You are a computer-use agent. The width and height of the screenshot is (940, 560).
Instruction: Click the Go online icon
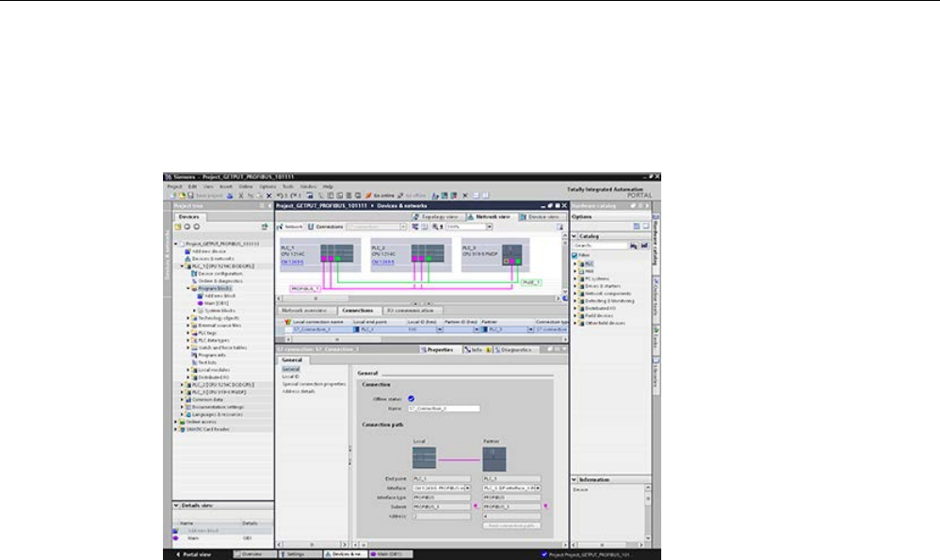click(x=368, y=196)
